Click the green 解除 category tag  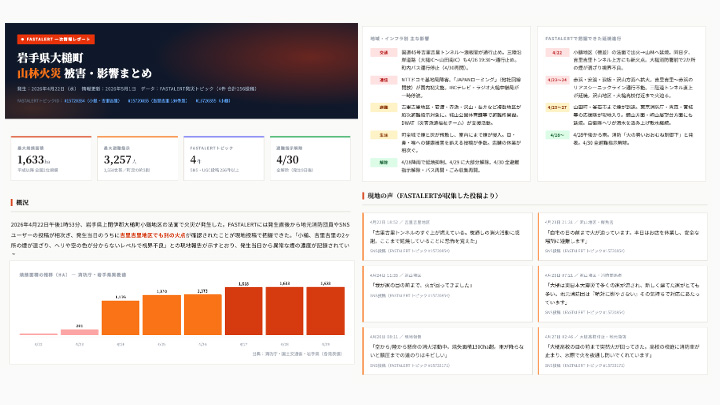[x=383, y=163]
